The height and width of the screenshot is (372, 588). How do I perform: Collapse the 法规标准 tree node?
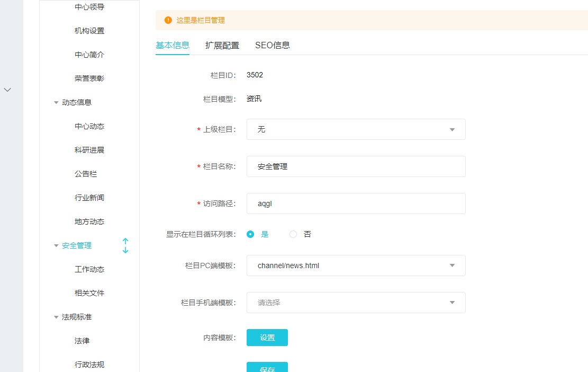(56, 317)
